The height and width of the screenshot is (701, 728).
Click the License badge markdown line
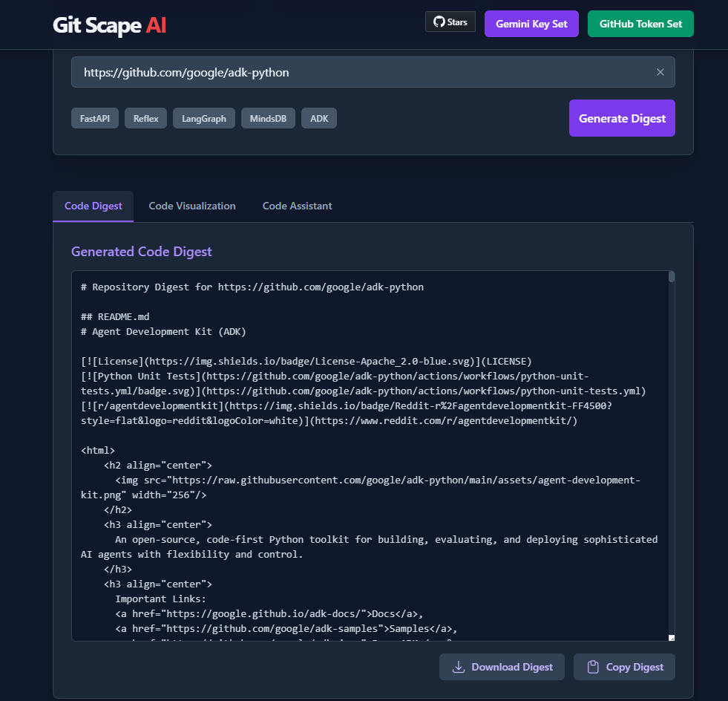tap(306, 361)
